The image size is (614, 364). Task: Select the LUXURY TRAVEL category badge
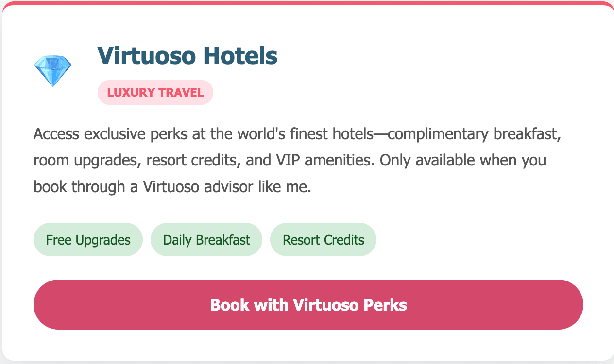pos(155,92)
